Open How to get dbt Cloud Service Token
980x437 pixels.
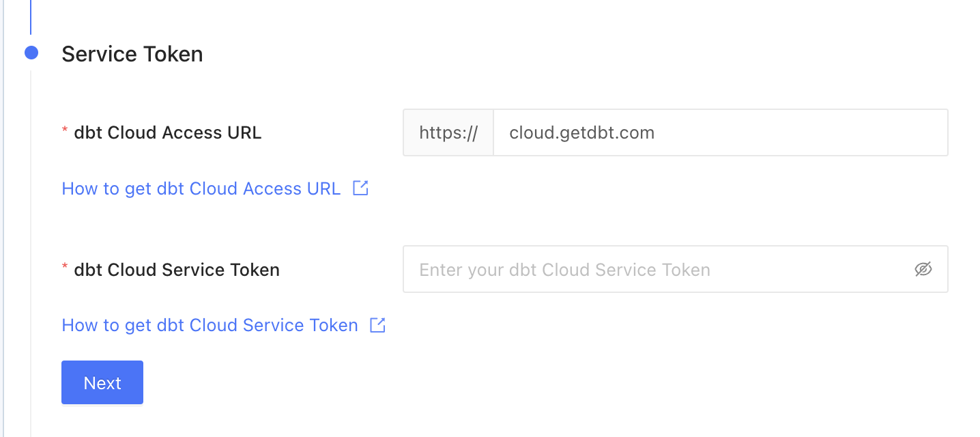[x=210, y=325]
